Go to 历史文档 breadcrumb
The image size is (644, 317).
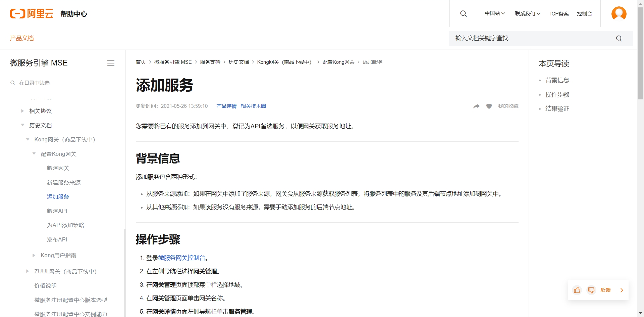click(x=239, y=62)
